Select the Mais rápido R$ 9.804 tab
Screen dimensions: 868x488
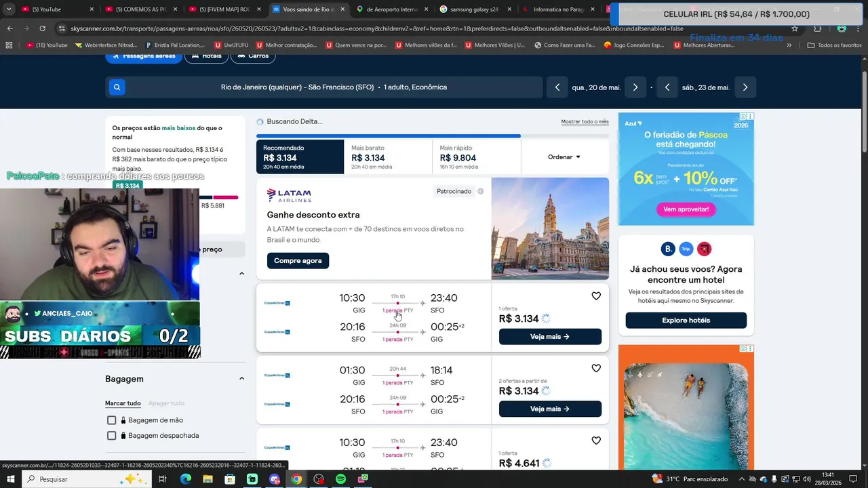point(476,157)
